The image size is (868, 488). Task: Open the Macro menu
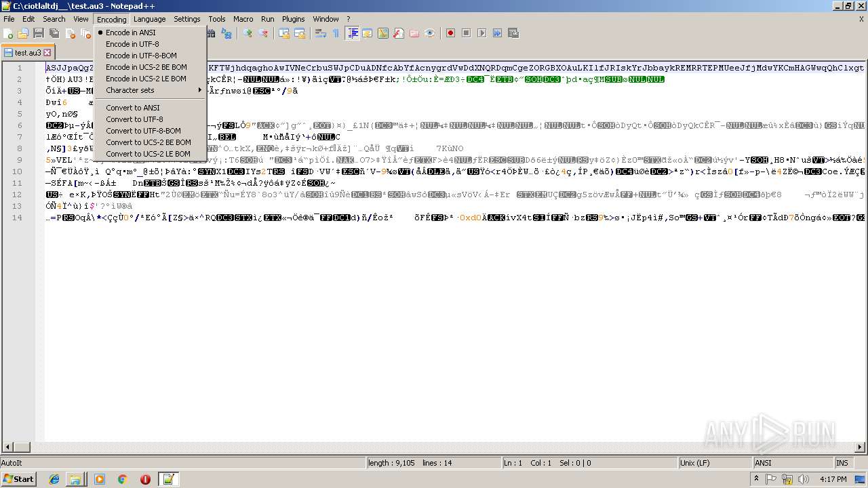tap(243, 19)
